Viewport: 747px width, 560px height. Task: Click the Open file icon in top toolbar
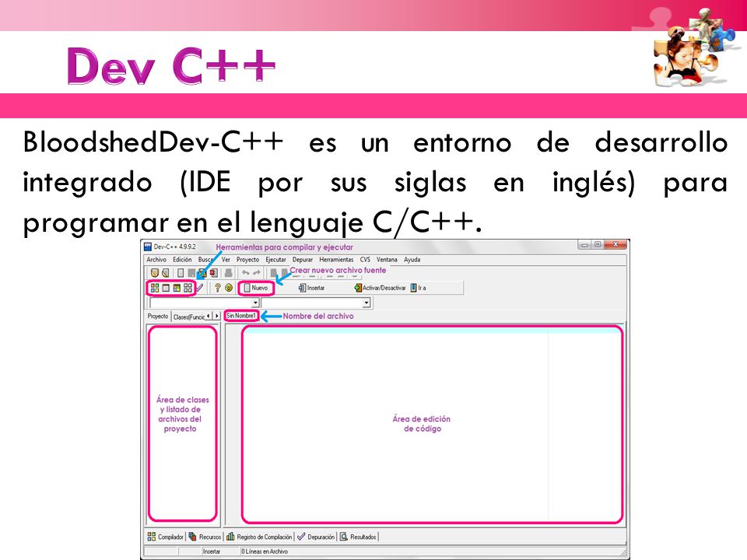point(165,273)
